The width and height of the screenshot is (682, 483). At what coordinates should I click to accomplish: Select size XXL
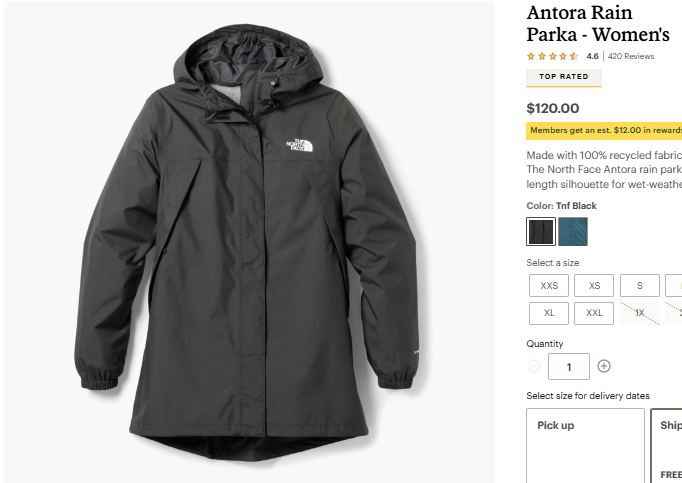594,313
